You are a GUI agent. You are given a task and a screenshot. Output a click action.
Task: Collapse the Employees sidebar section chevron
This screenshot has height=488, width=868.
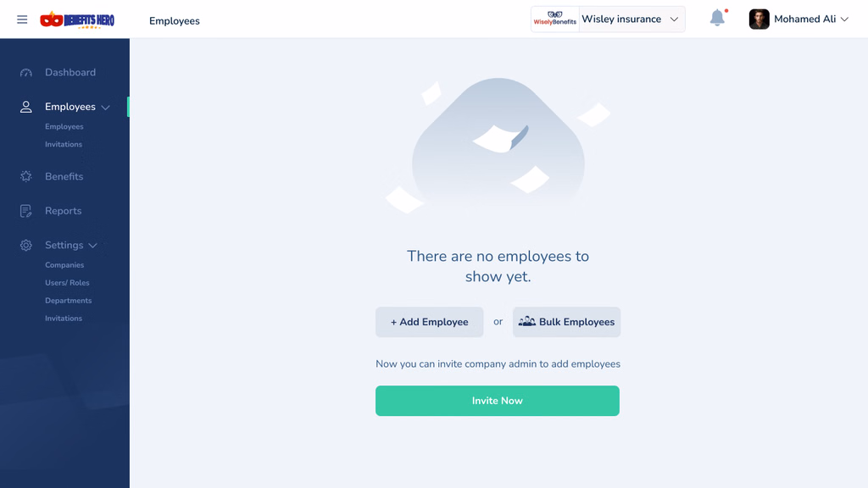[106, 108]
